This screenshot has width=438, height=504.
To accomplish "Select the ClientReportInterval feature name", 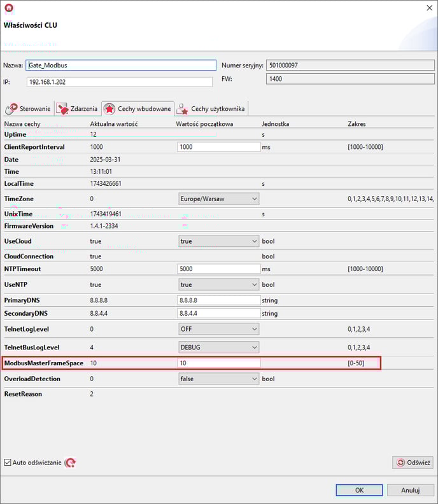I will pos(34,147).
